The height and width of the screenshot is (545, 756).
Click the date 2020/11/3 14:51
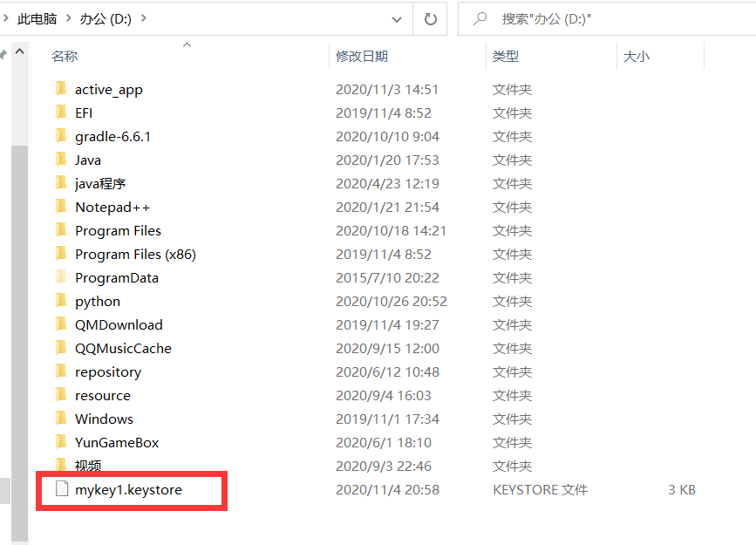(387, 90)
